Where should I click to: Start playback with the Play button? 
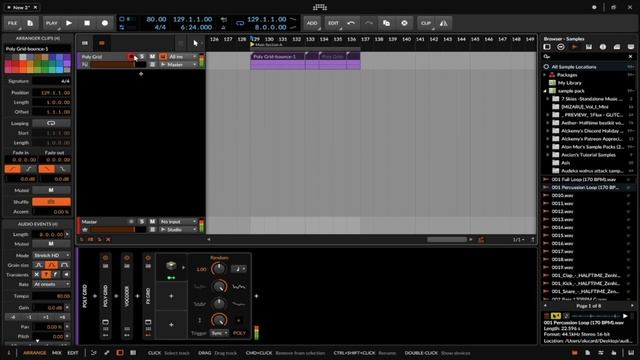point(69,23)
